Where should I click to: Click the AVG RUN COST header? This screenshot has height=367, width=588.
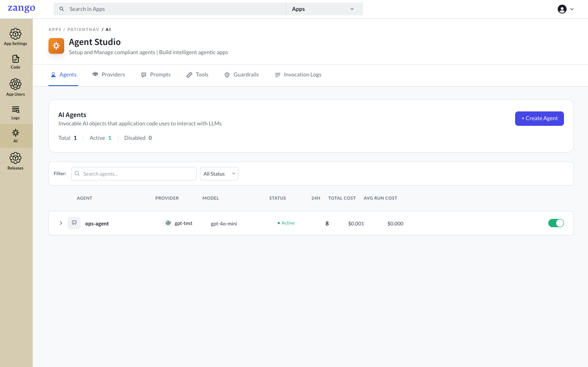[381, 198]
